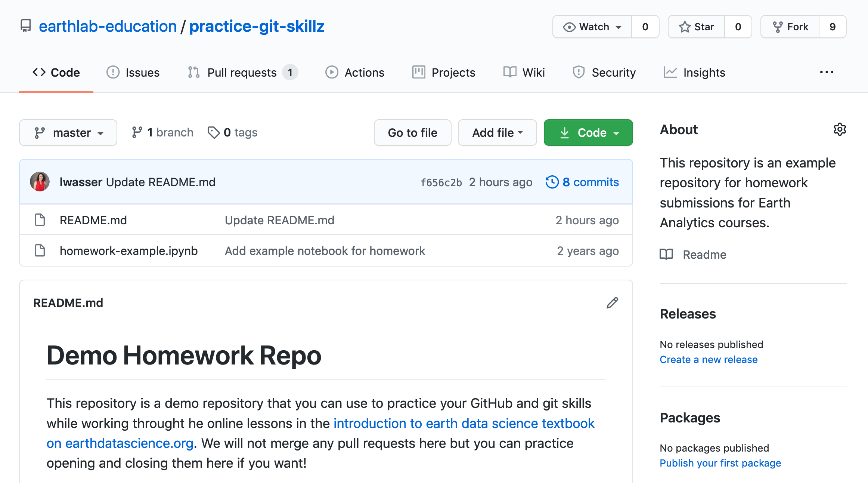Image resolution: width=868 pixels, height=483 pixels.
Task: Click the branch icon beside 1 branch
Action: [x=137, y=132]
